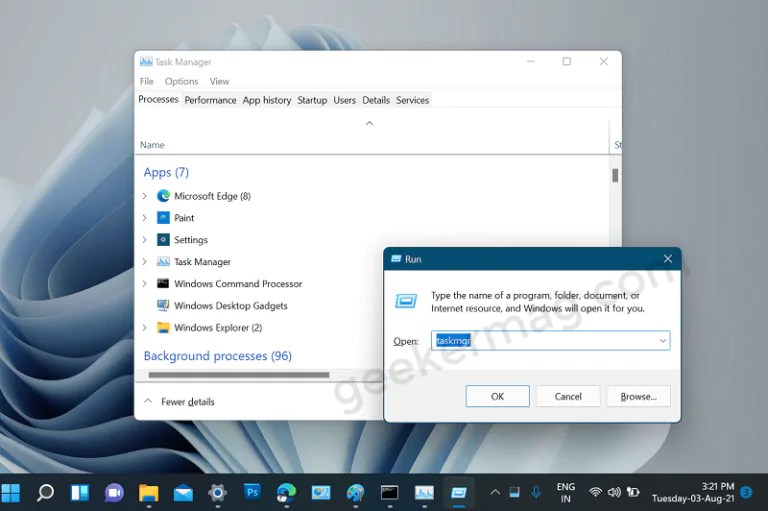Image resolution: width=768 pixels, height=511 pixels.
Task: Expand Windows Command Processor row
Action: (144, 283)
